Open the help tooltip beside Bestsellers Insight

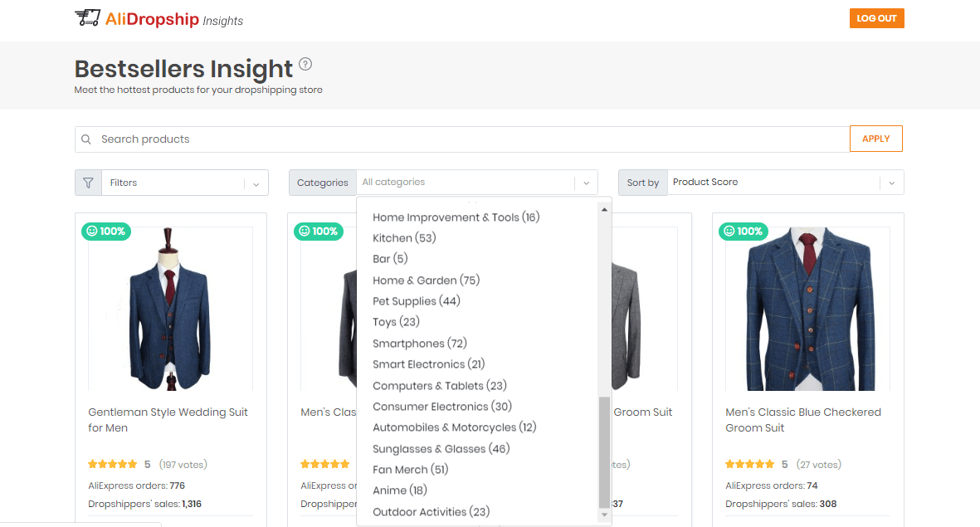coord(305,63)
